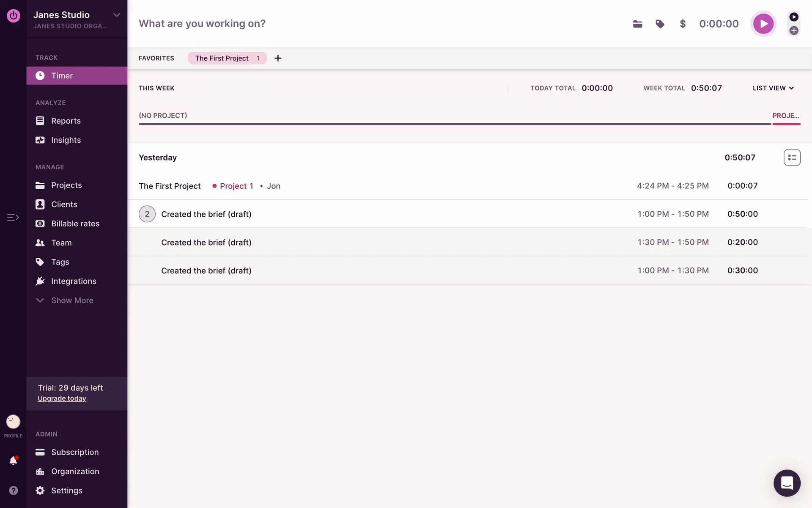This screenshot has height=508, width=812.
Task: Open the Toggl logo icon at top left
Action: pyautogui.click(x=13, y=16)
